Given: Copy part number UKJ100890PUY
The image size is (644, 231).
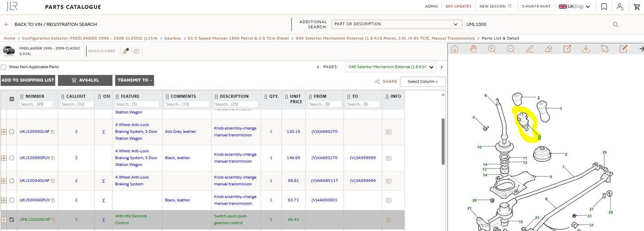Looking at the screenshot, I should tap(53, 158).
